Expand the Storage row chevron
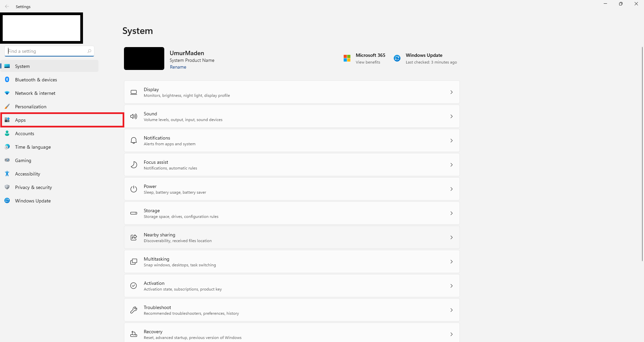The height and width of the screenshot is (342, 644). click(452, 213)
